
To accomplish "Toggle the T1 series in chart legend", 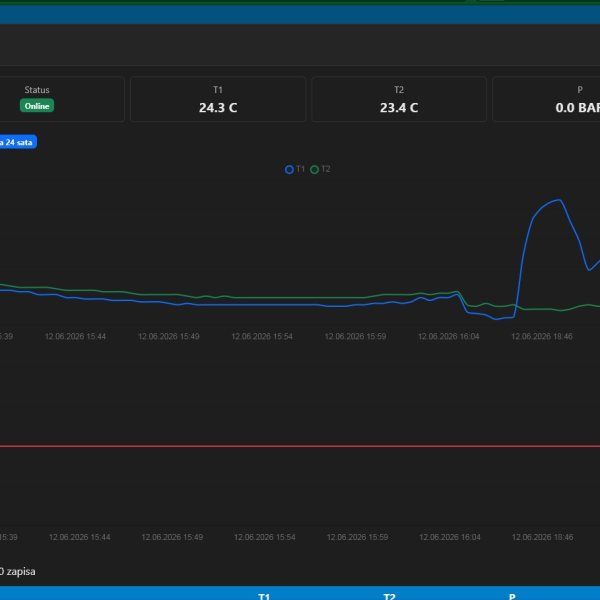I will click(x=295, y=169).
